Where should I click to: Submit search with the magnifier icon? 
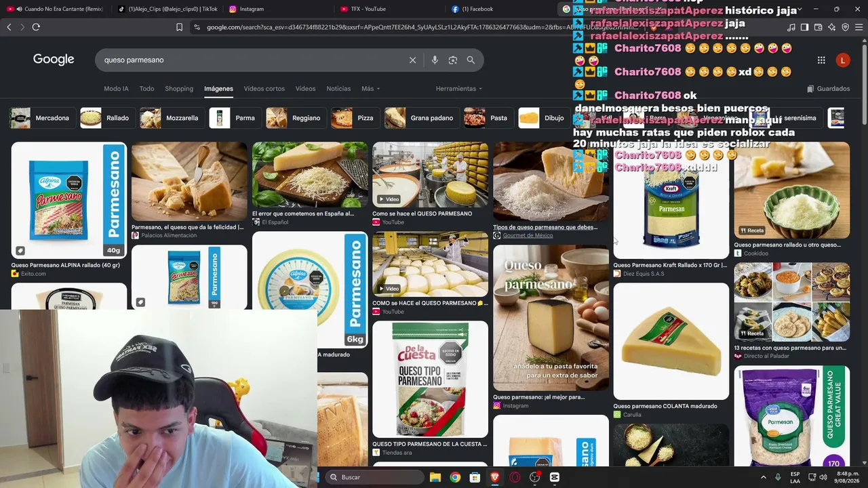(x=471, y=60)
